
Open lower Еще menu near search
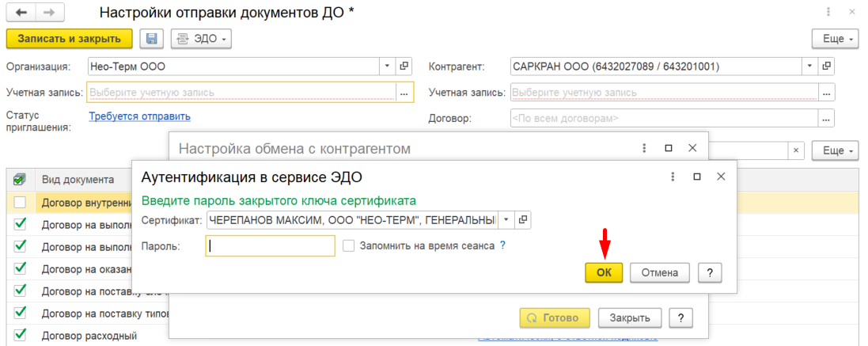point(836,150)
